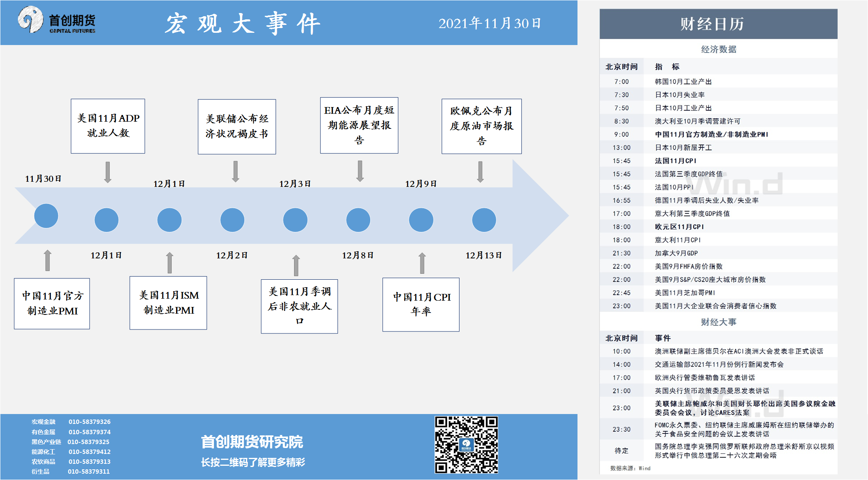Image resolution: width=868 pixels, height=480 pixels.
Task: Click row 日本10月新屋开工
Action: pos(718,148)
